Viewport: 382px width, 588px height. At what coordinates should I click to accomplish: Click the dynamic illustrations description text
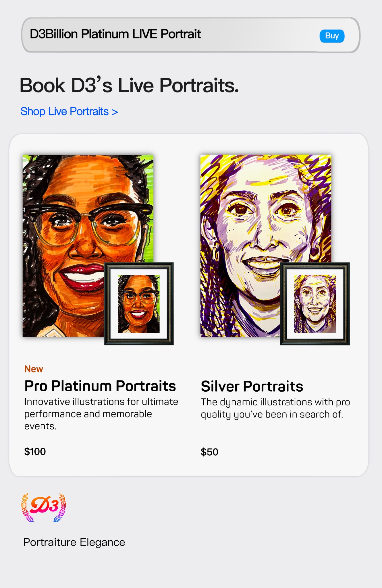275,408
